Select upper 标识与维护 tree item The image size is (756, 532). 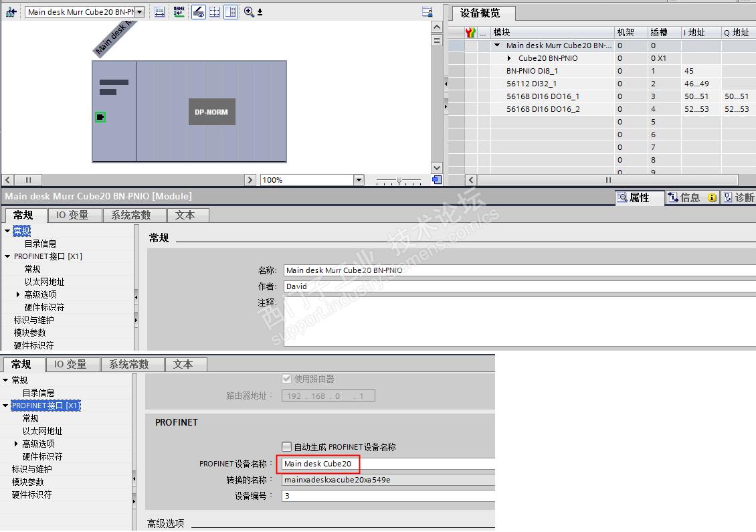(33, 320)
